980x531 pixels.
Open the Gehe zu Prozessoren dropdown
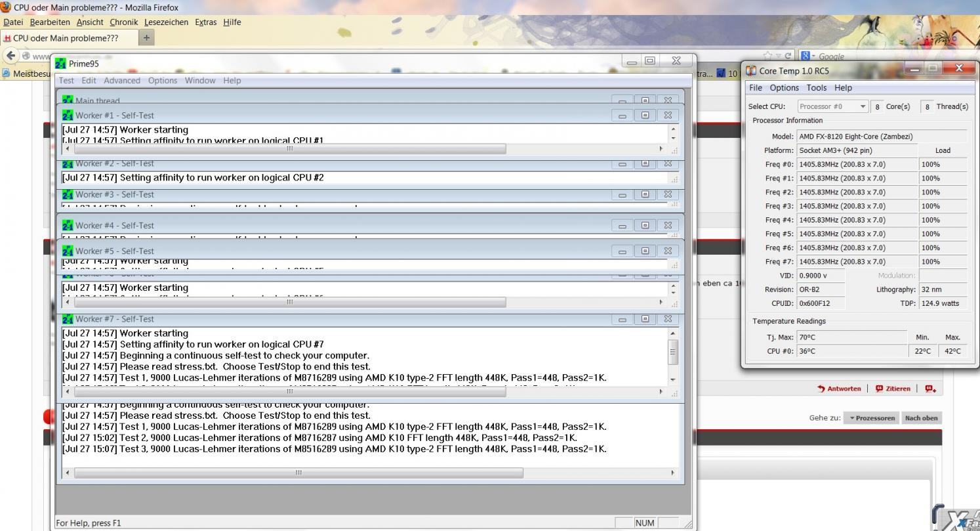coord(872,418)
